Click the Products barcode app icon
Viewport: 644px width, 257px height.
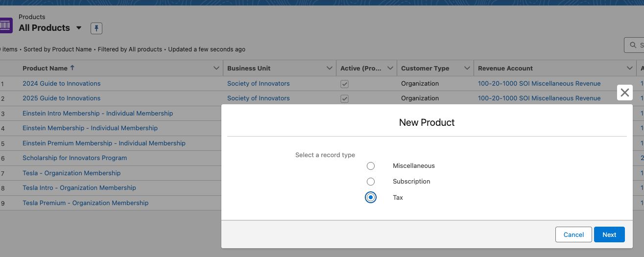5,25
